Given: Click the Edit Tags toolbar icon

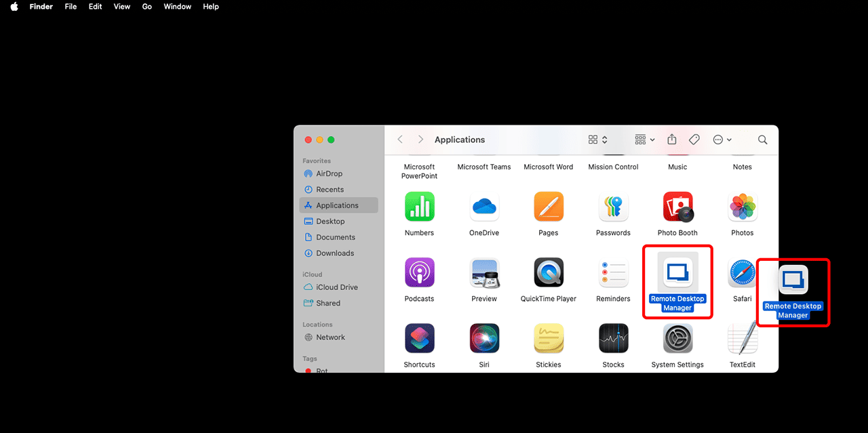Looking at the screenshot, I should point(694,140).
